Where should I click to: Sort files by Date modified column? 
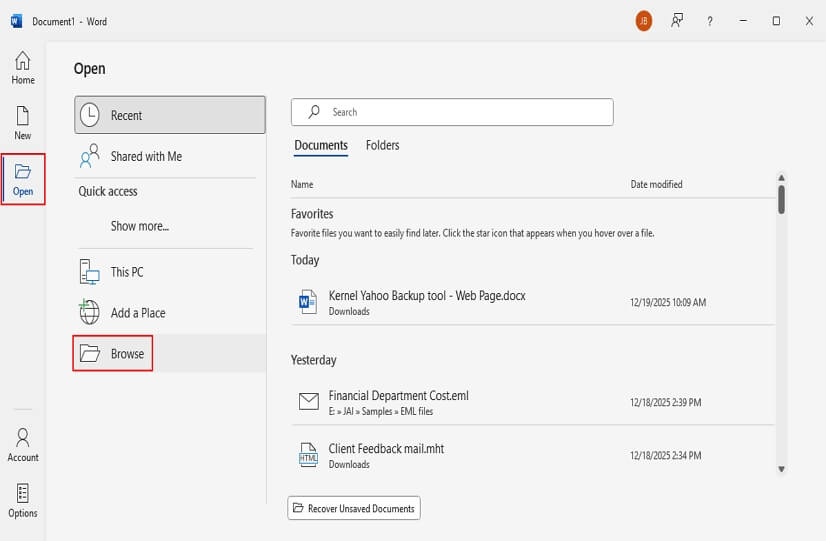(x=656, y=184)
